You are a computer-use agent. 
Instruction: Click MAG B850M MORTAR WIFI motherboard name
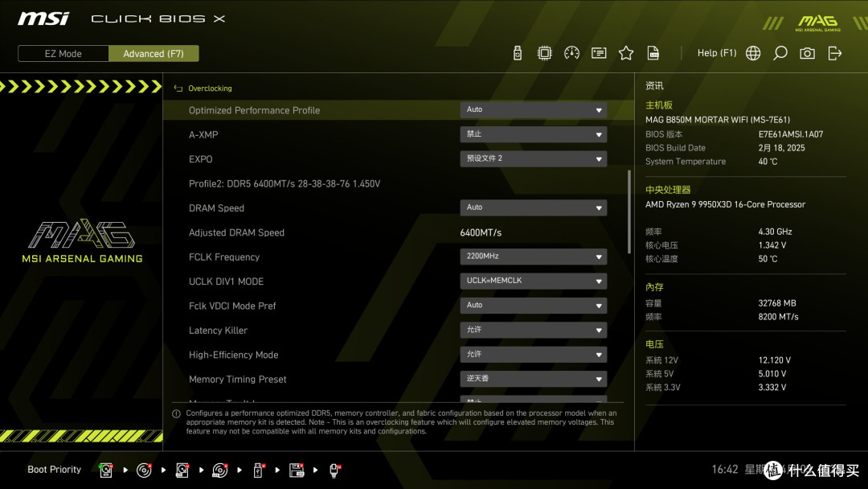point(718,120)
